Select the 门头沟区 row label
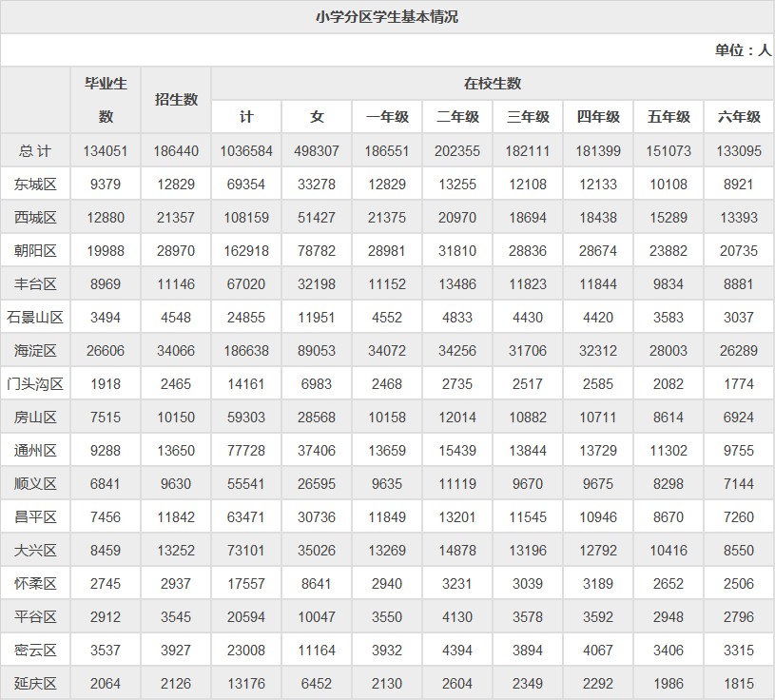 35,384
